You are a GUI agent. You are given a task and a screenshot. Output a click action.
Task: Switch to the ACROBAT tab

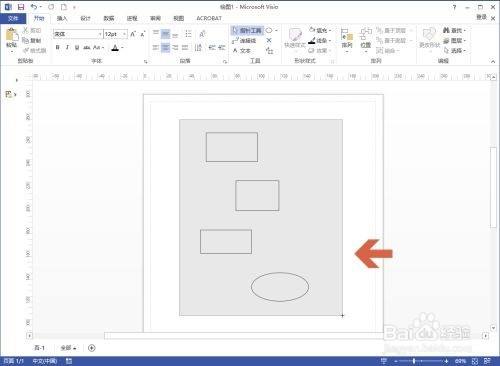point(209,18)
